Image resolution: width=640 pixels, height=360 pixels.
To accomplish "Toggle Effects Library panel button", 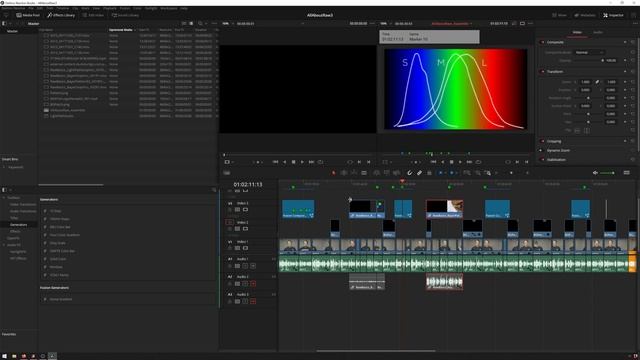I will click(61, 15).
